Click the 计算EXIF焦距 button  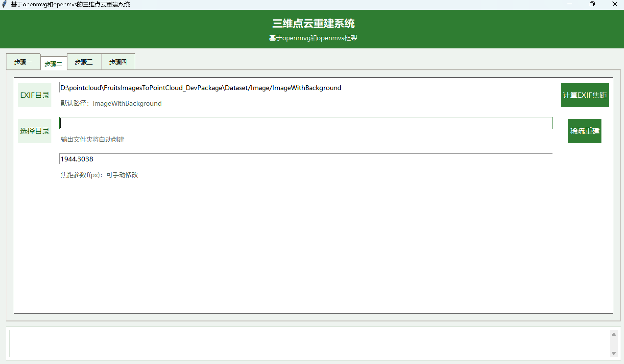[x=584, y=95]
